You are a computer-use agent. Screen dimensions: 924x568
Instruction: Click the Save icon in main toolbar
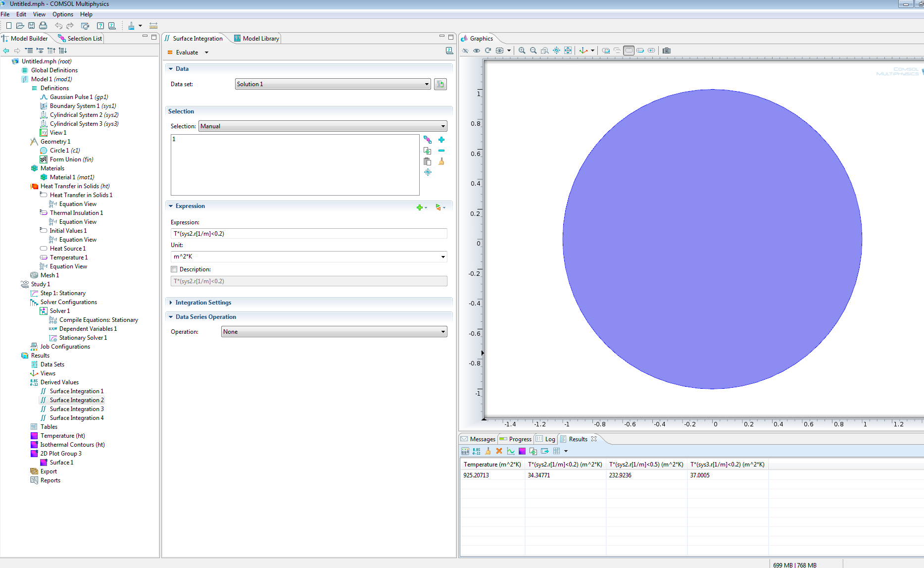32,26
